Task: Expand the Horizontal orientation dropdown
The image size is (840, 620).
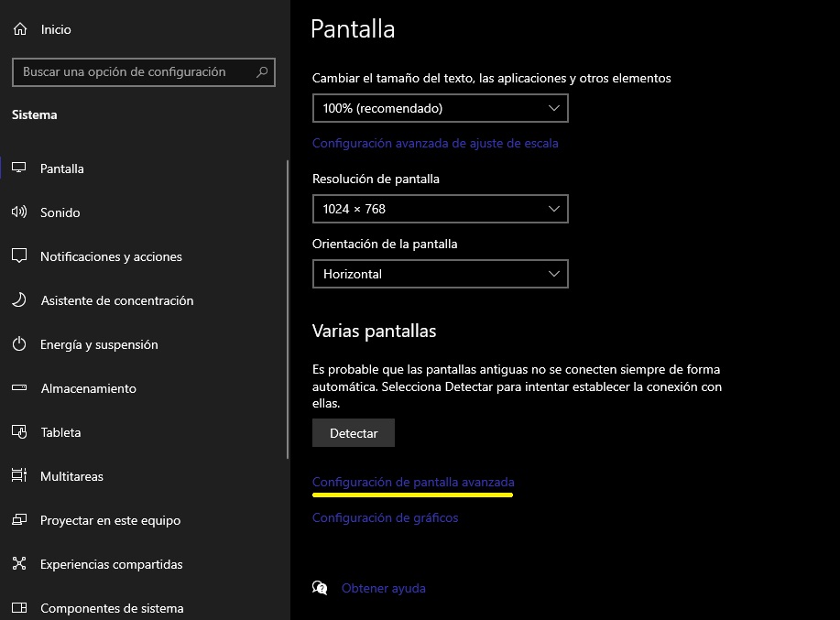Action: coord(440,274)
